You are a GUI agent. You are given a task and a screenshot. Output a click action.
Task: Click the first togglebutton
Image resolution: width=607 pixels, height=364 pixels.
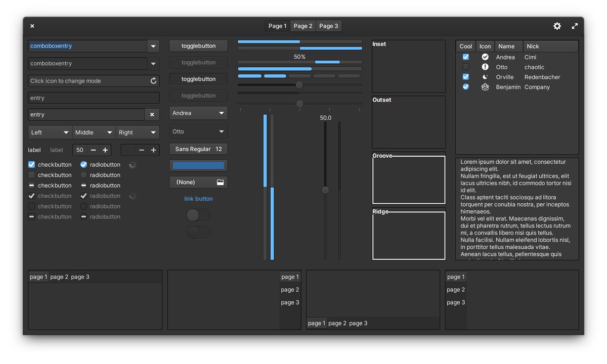(198, 46)
